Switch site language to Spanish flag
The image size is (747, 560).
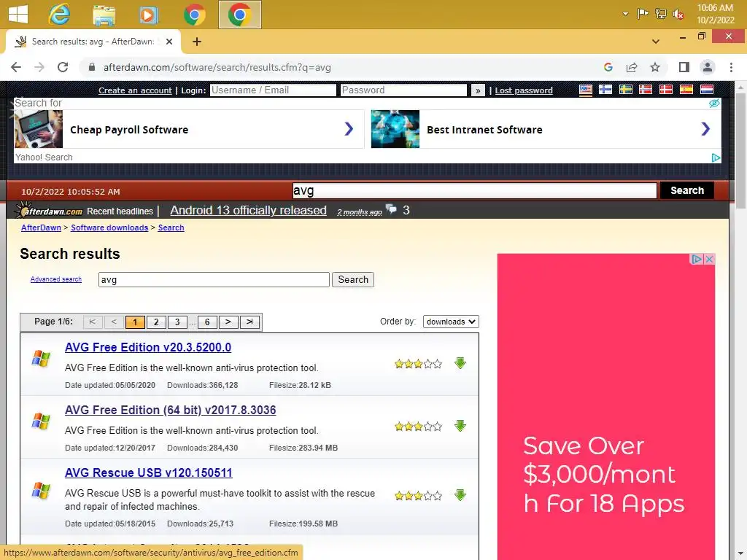pyautogui.click(x=686, y=90)
